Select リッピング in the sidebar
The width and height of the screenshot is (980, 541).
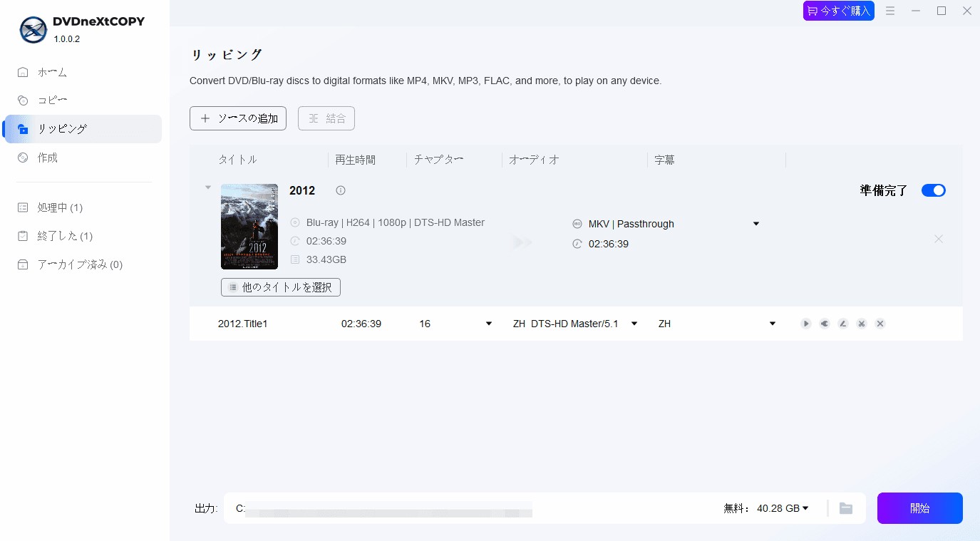pos(83,129)
